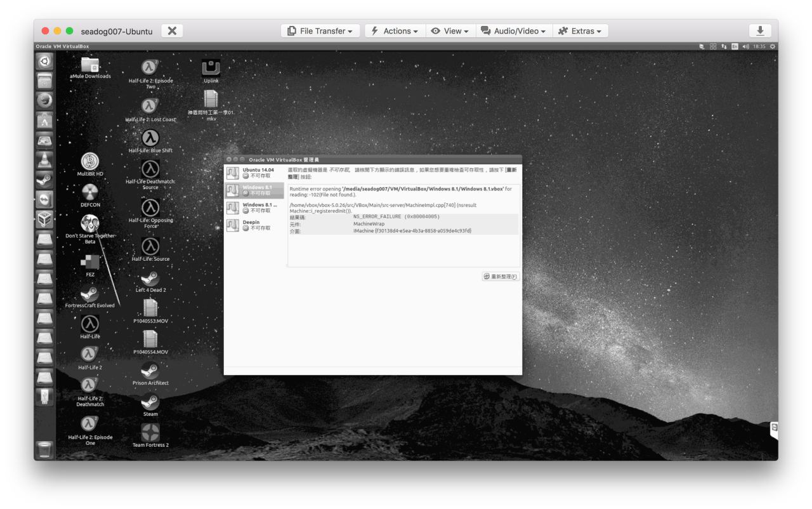Click the refresh button in VirtualBox Manager
Image resolution: width=812 pixels, height=509 pixels.
[x=501, y=277]
